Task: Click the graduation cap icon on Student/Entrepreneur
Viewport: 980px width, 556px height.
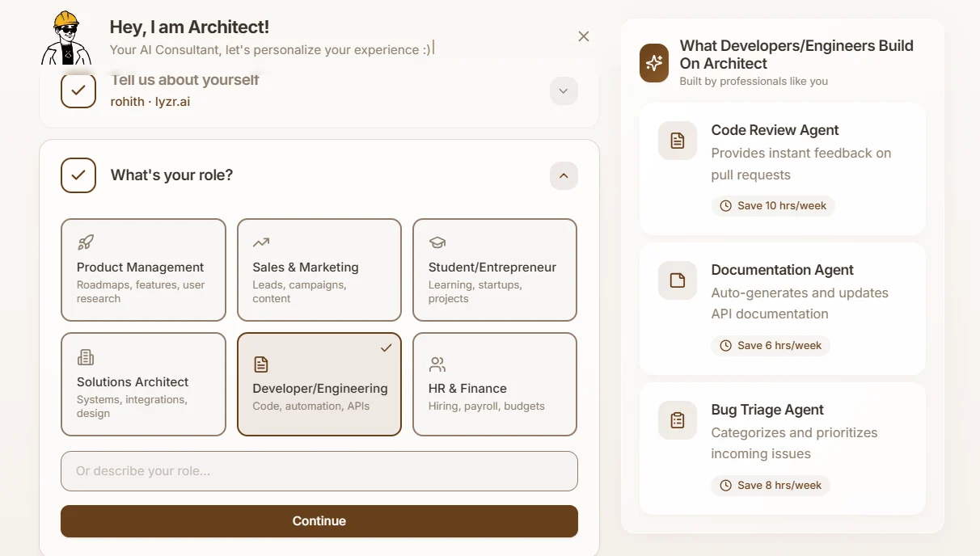Action: pos(437,242)
